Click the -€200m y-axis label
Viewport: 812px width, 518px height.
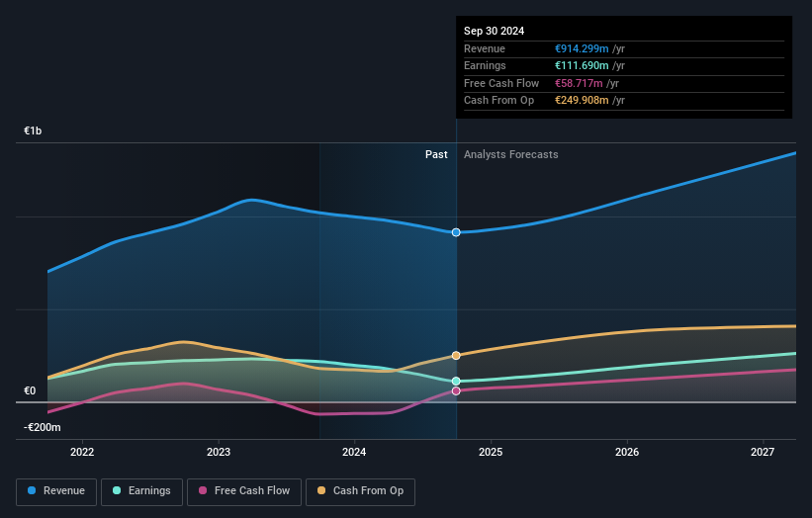tap(42, 427)
